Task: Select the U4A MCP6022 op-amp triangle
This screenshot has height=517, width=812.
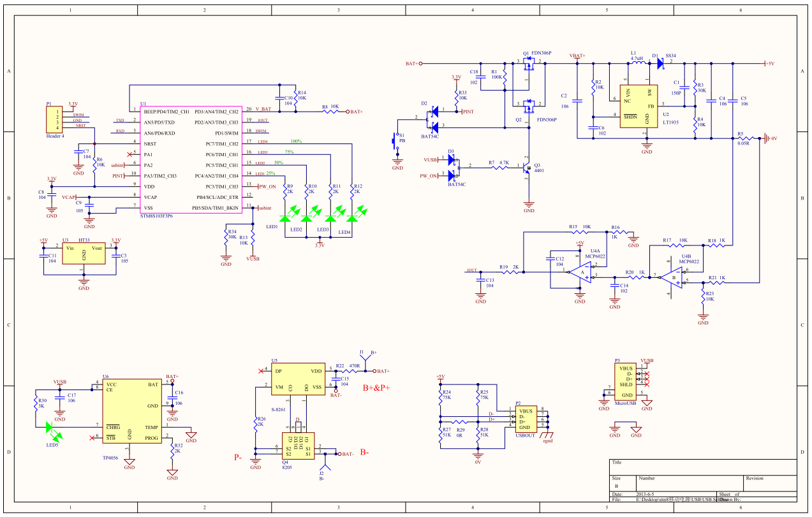Action: [579, 273]
